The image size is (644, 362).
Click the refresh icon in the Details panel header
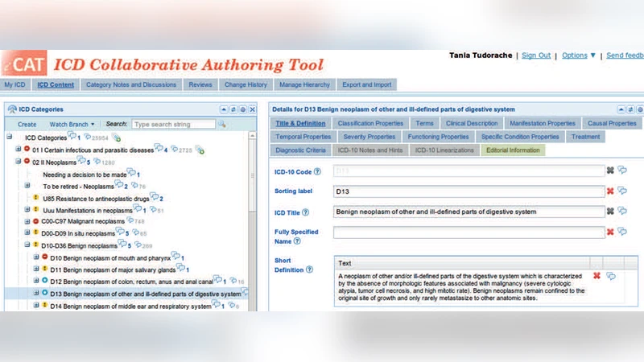(x=631, y=109)
